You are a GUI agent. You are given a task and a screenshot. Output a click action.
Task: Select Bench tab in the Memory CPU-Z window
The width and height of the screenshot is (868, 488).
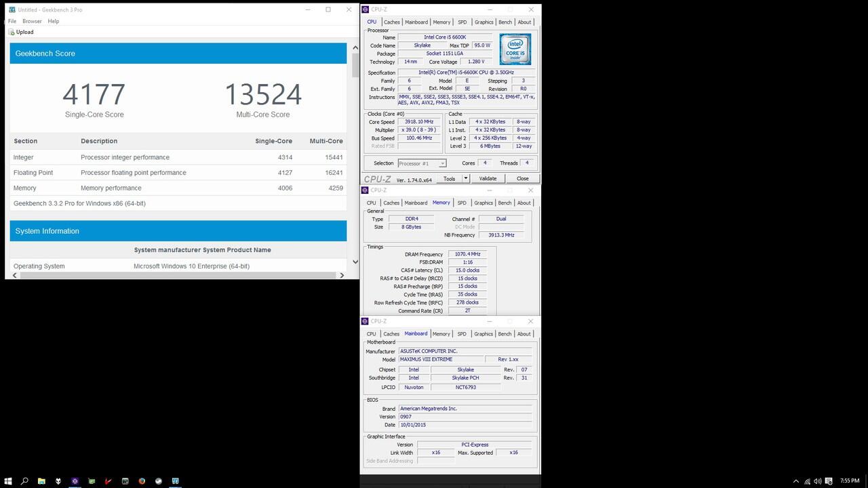(x=505, y=203)
